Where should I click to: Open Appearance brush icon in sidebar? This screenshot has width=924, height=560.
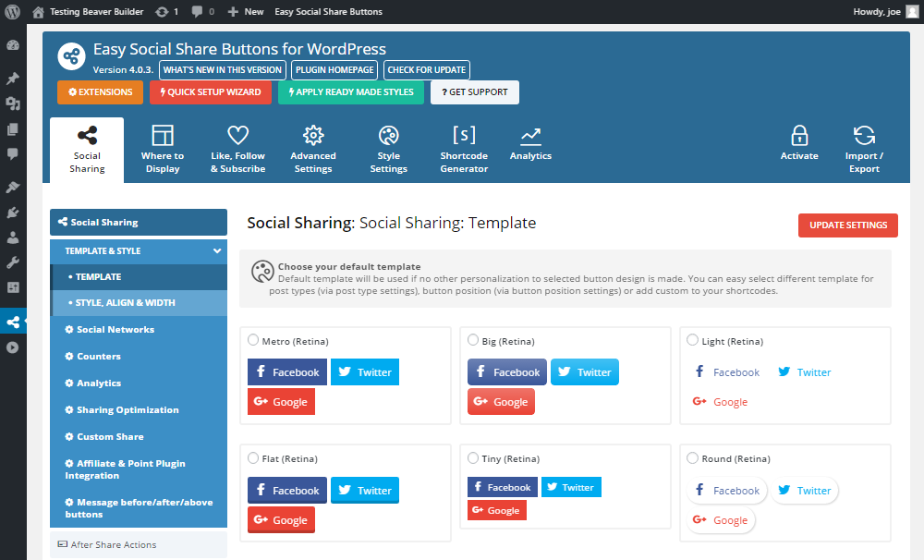[x=13, y=187]
